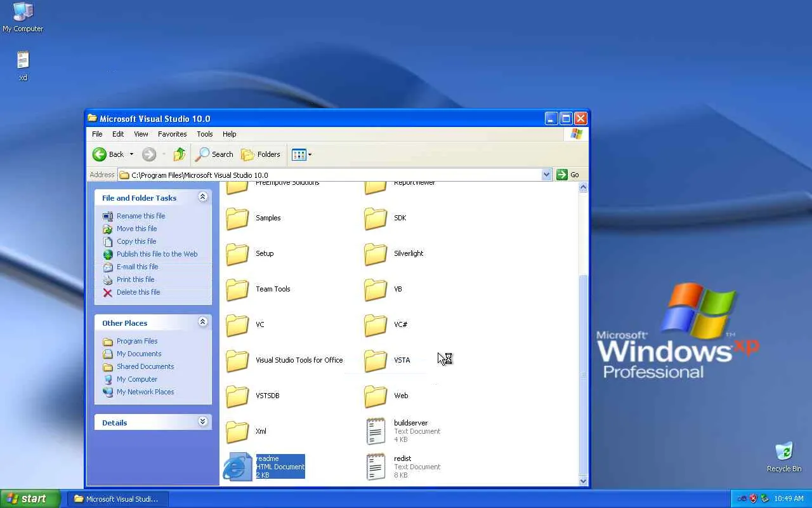Viewport: 812px width, 508px height.
Task: Select the Xml folder icon
Action: (x=237, y=432)
